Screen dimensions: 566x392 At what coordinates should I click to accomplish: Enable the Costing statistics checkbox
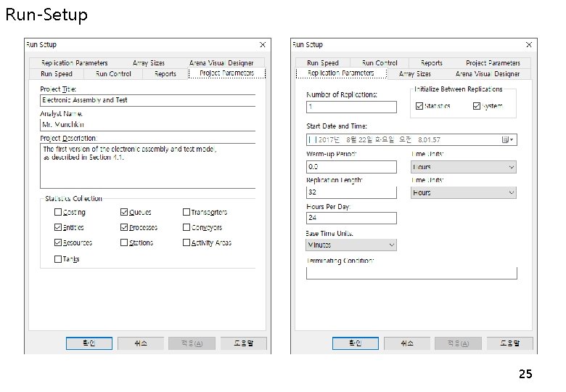(58, 212)
